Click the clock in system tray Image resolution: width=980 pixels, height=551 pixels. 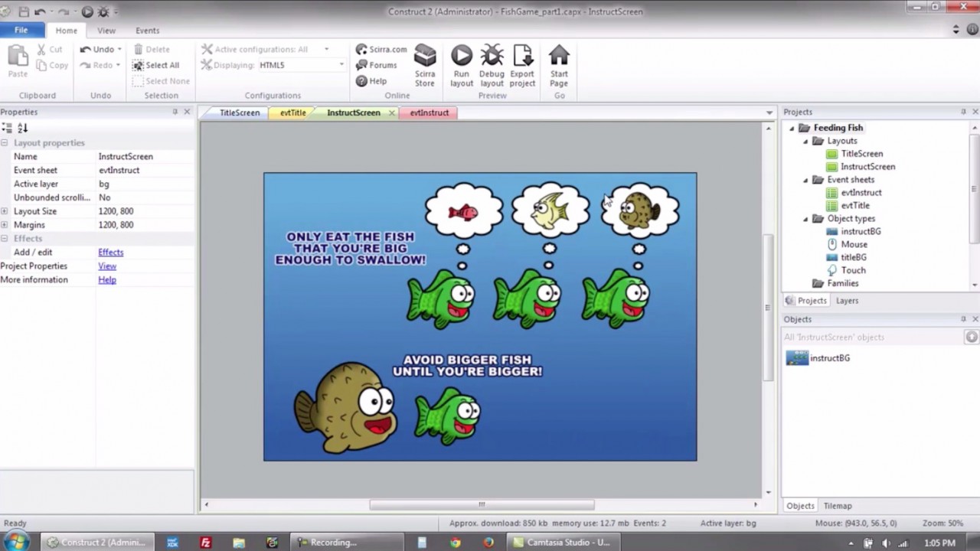point(939,543)
